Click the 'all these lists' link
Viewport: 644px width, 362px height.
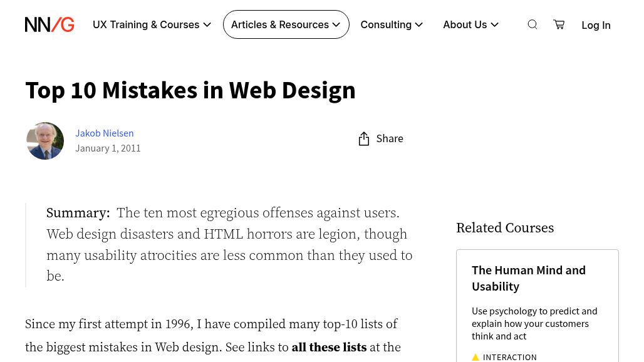329,347
